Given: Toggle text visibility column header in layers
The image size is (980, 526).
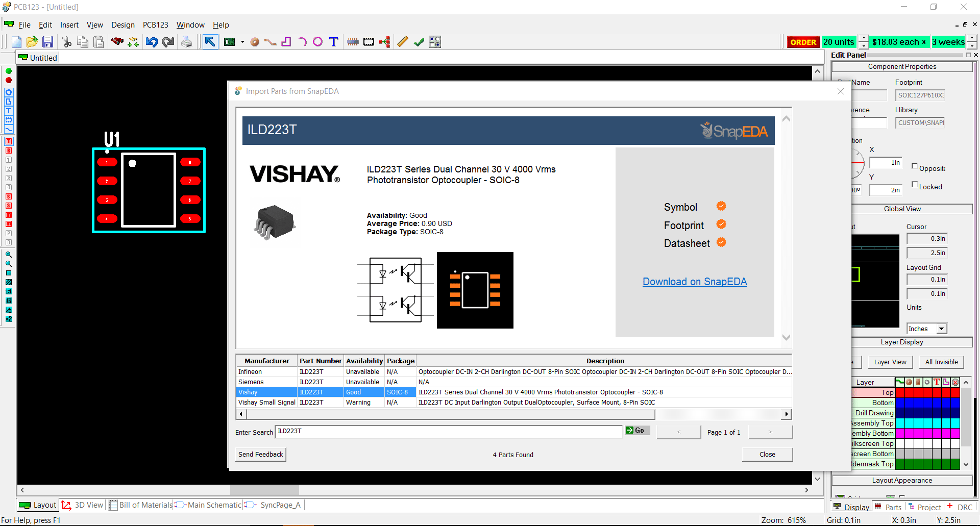Looking at the screenshot, I should pyautogui.click(x=937, y=382).
